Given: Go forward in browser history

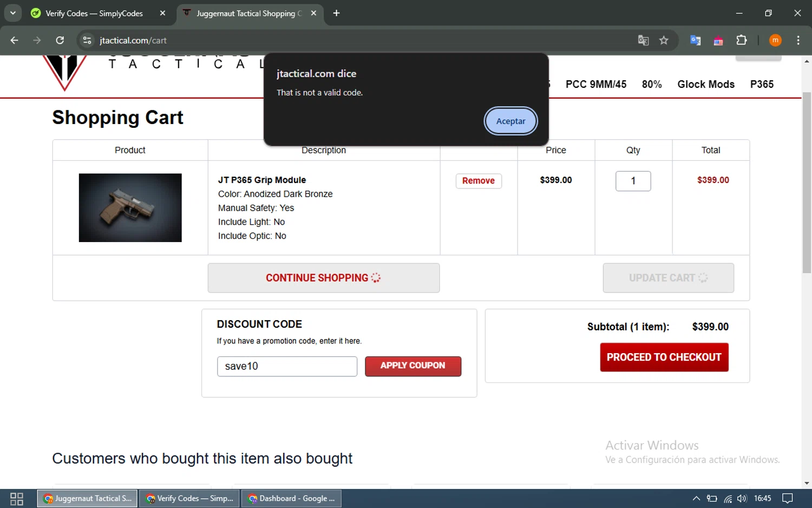Looking at the screenshot, I should 37,40.
